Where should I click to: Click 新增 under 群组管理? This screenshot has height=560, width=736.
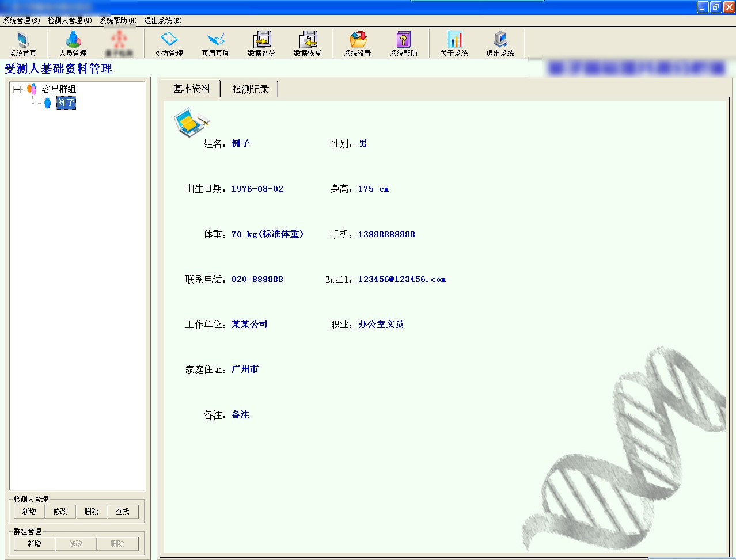click(35, 543)
